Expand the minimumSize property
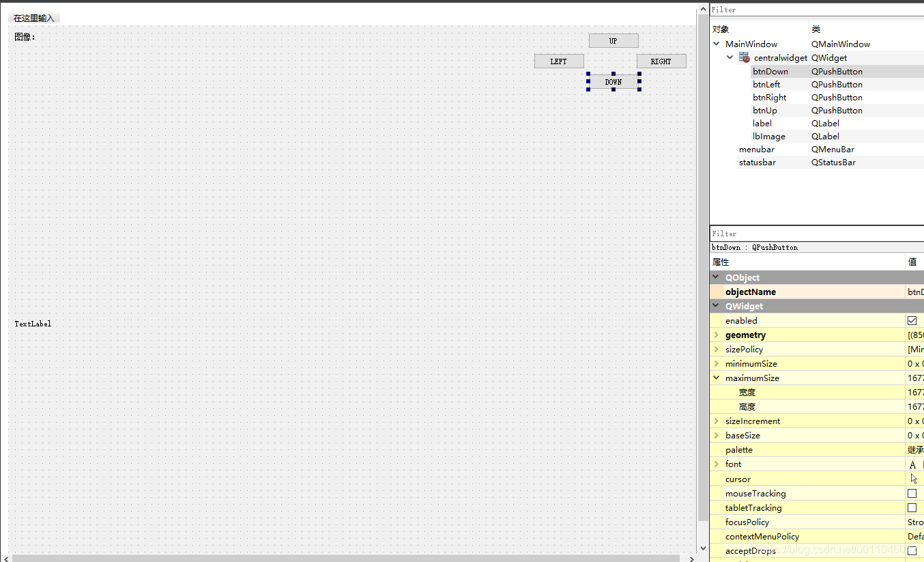Viewport: 924px width, 562px height. pyautogui.click(x=716, y=363)
